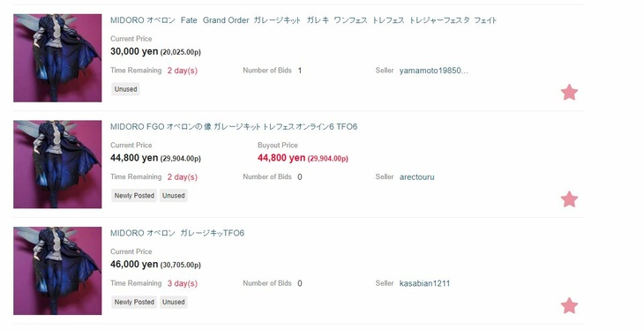Open thumbnail of the 46,000 yen figure

tap(57, 271)
